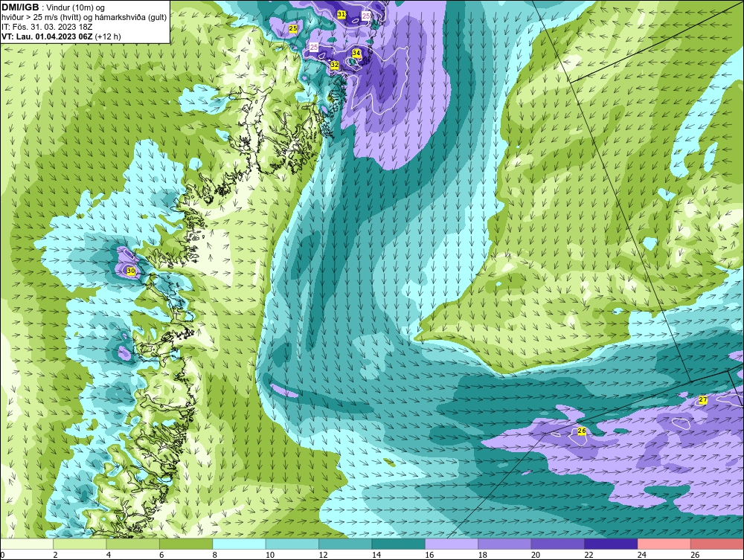This screenshot has width=744, height=560.
Task: Click the yellow 25 gust label
Action: tap(293, 28)
